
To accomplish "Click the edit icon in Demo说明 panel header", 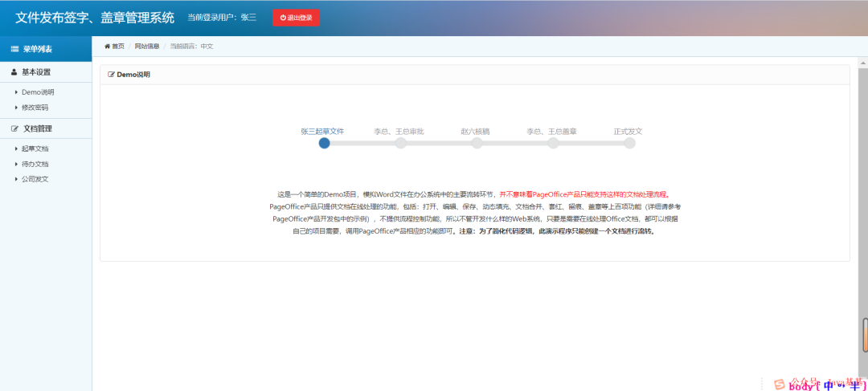I will pyautogui.click(x=111, y=75).
